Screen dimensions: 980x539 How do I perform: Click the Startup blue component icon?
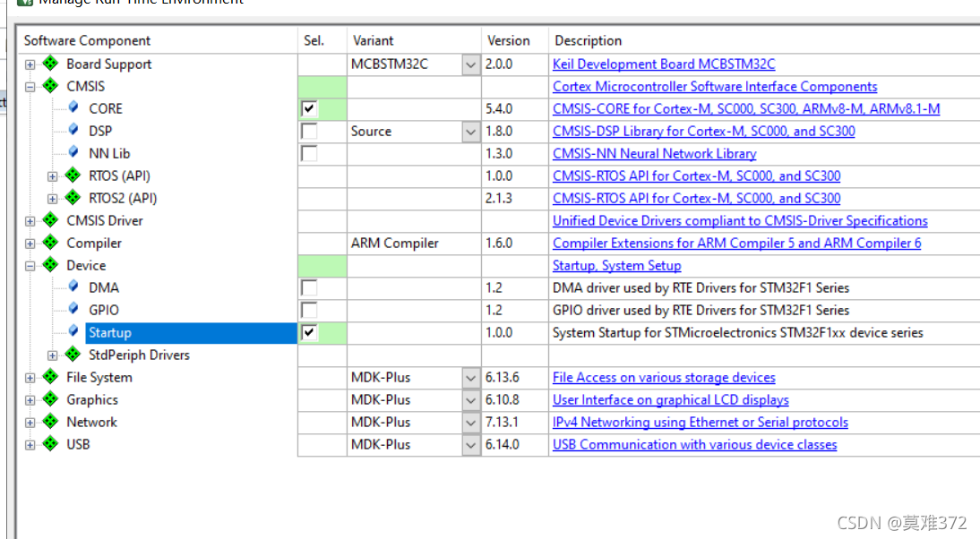click(73, 331)
